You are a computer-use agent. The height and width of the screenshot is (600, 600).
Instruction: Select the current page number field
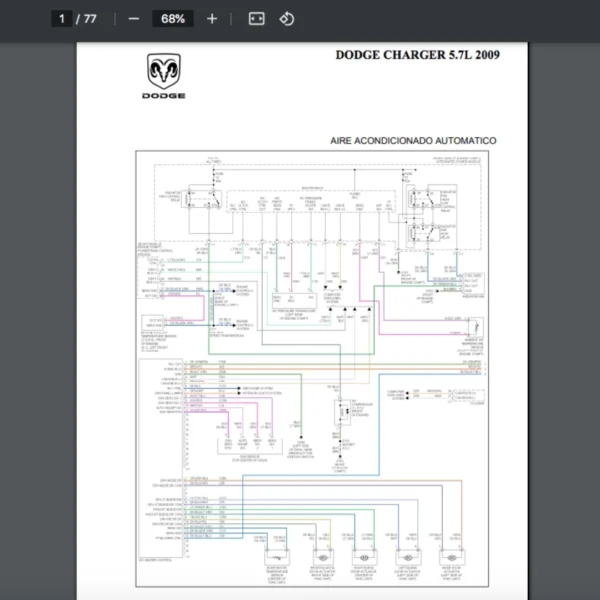62,19
